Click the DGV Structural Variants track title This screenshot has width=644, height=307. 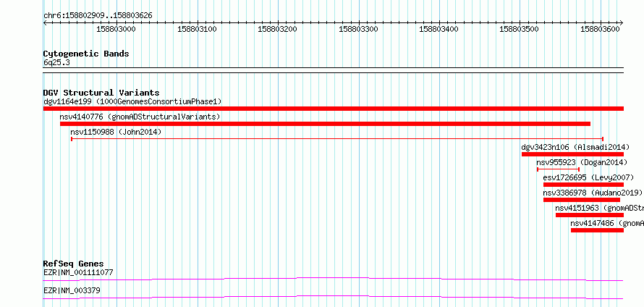click(101, 93)
